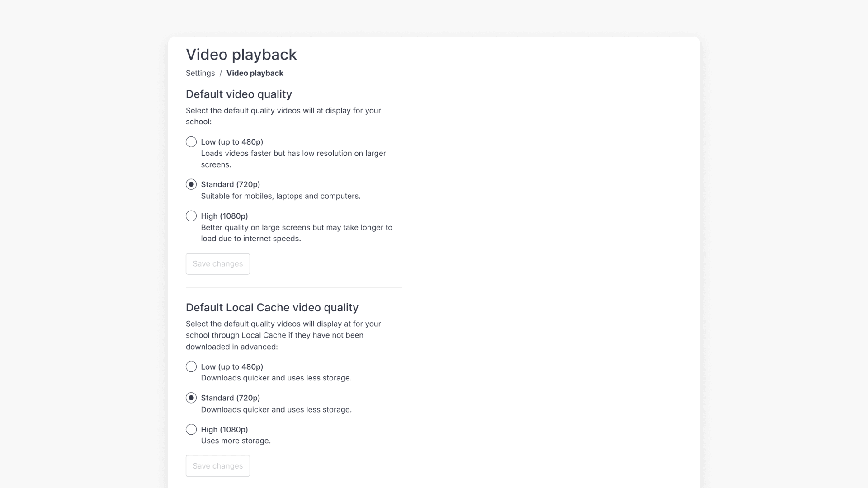Choose Low (up to 480p) for Local Cache
This screenshot has width=868, height=488.
[191, 366]
